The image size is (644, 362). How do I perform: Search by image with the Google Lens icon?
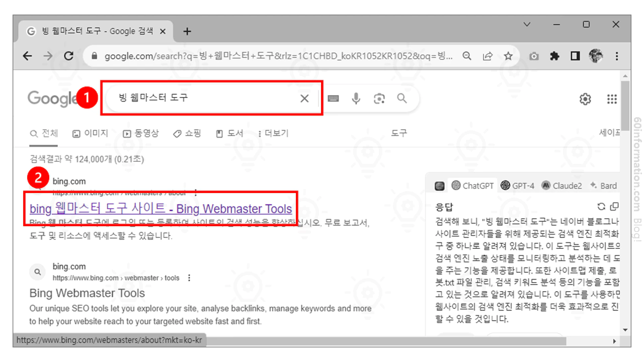click(379, 99)
